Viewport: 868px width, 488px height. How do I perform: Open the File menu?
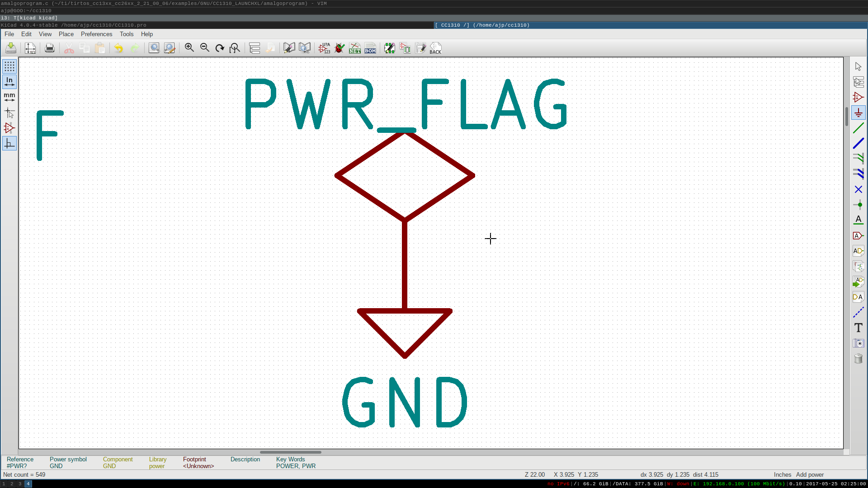coord(9,34)
